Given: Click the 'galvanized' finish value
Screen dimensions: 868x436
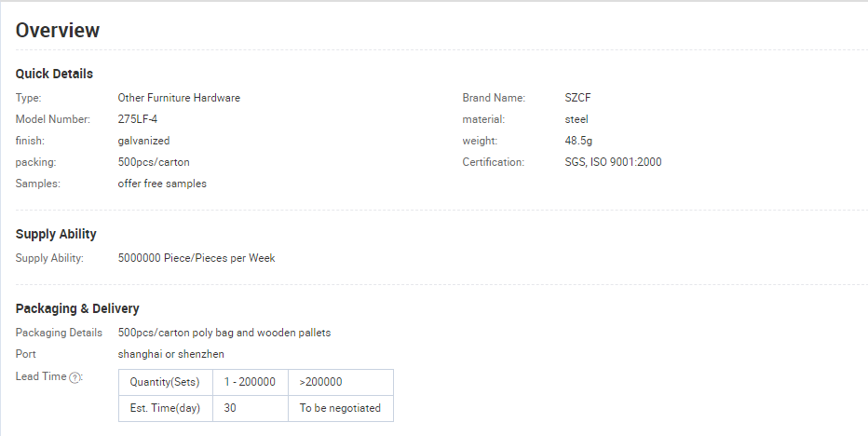Looking at the screenshot, I should click(x=144, y=141).
